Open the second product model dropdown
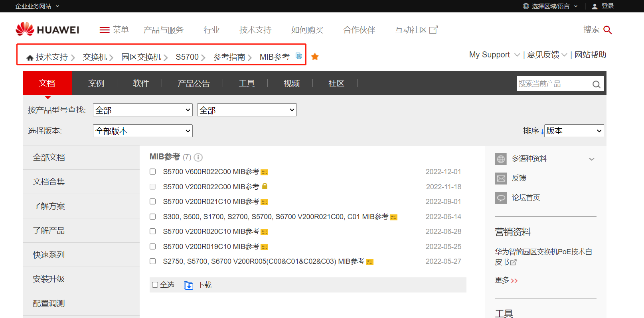Screen dimensions: 644x318 tap(247, 110)
